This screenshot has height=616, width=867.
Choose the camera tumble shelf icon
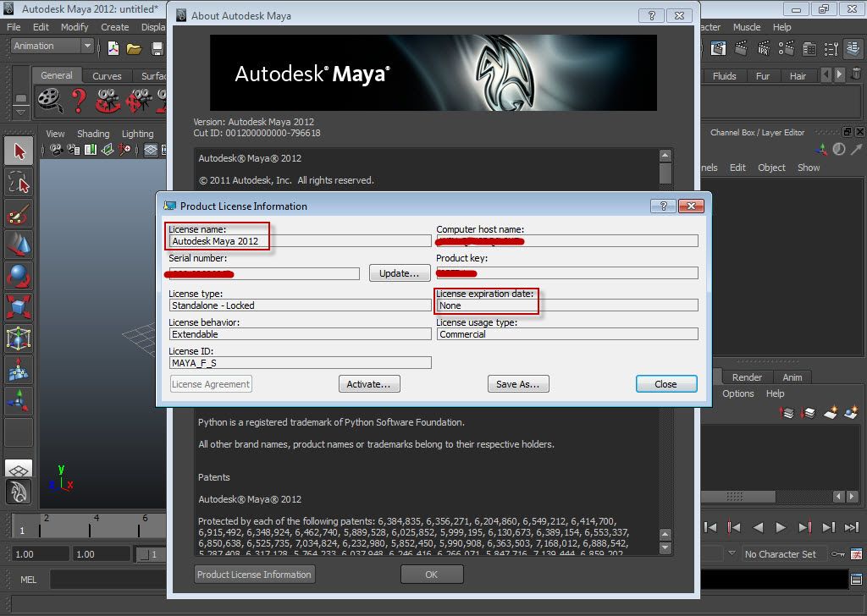[108, 101]
